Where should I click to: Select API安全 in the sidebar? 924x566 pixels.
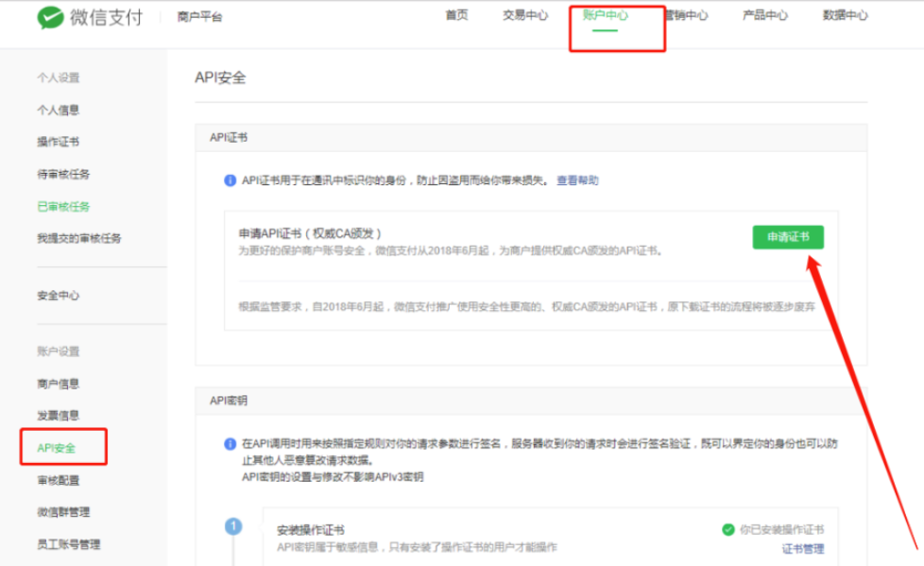point(56,448)
